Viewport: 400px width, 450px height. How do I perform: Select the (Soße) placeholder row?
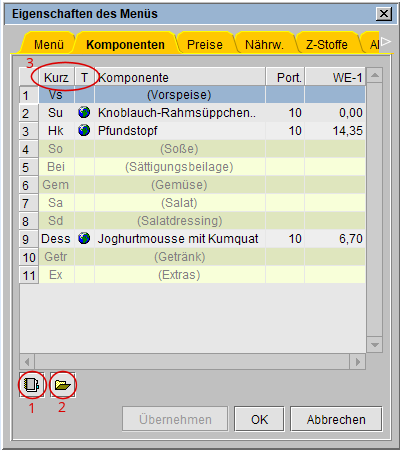tap(192, 149)
